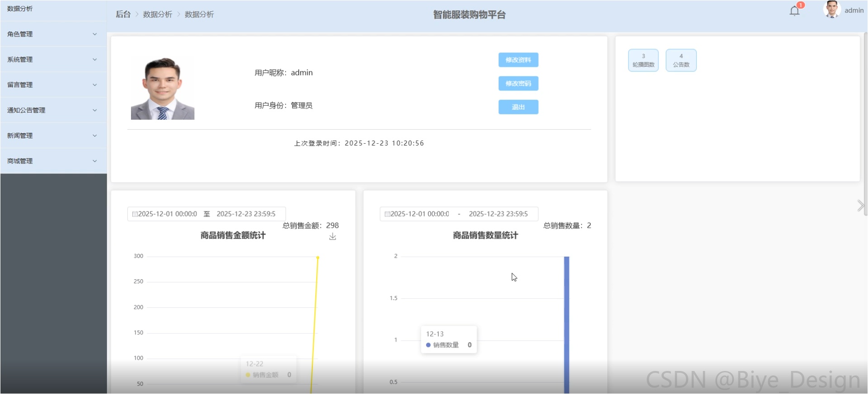Click yellow data point at chart peak
Screen dimensions: 868x394
pyautogui.click(x=318, y=258)
